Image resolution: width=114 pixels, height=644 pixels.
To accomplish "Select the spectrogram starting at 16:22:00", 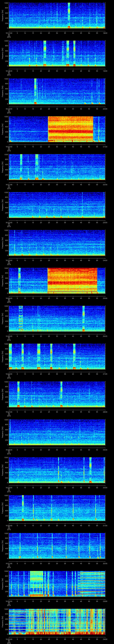I will [57, 205].
